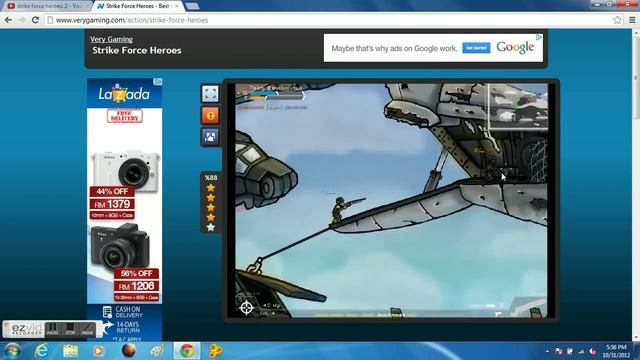
Task: Click the crosshair icon in the game HUD
Action: point(246,307)
